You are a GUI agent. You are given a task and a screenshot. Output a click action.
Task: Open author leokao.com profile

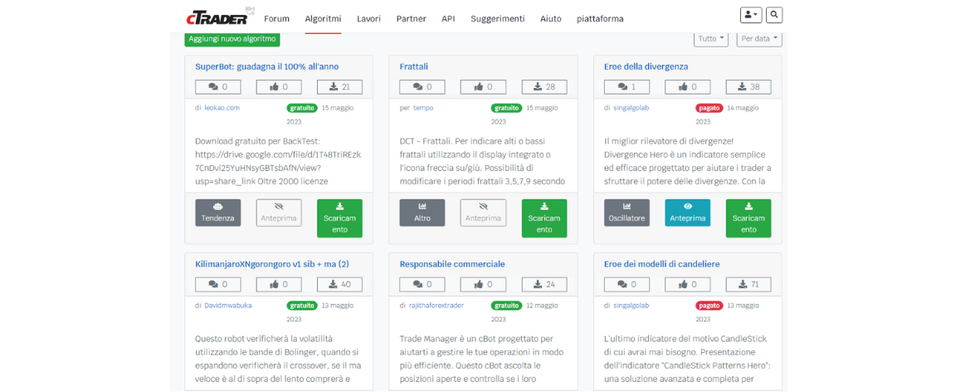tap(222, 107)
